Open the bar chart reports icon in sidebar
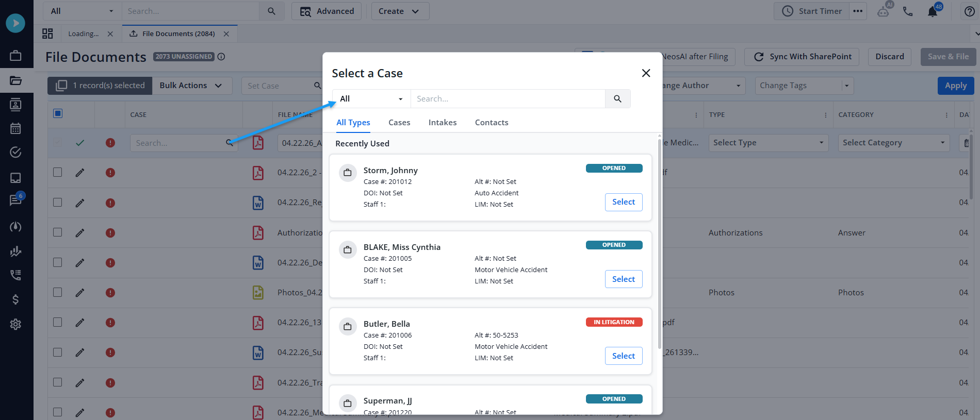 coord(15,251)
